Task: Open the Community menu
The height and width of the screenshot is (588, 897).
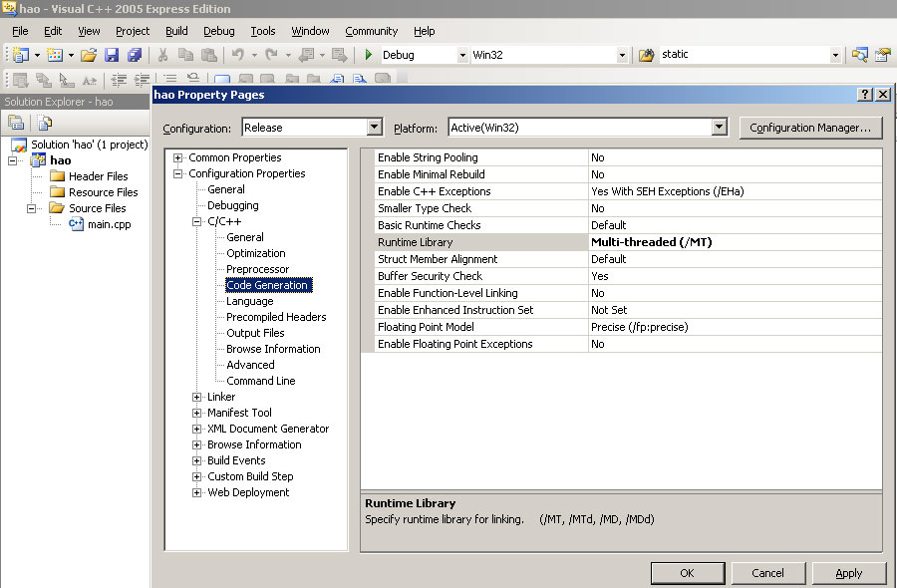Action: click(x=372, y=31)
